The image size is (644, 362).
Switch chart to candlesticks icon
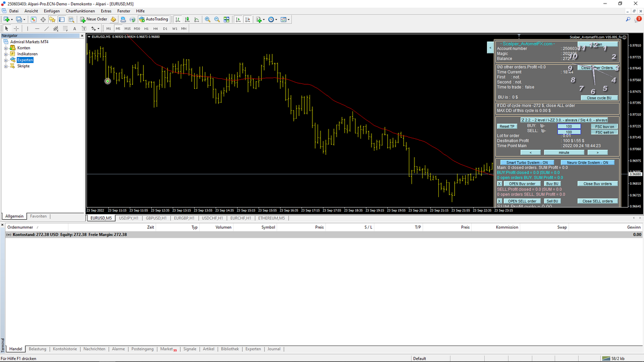coord(187,19)
